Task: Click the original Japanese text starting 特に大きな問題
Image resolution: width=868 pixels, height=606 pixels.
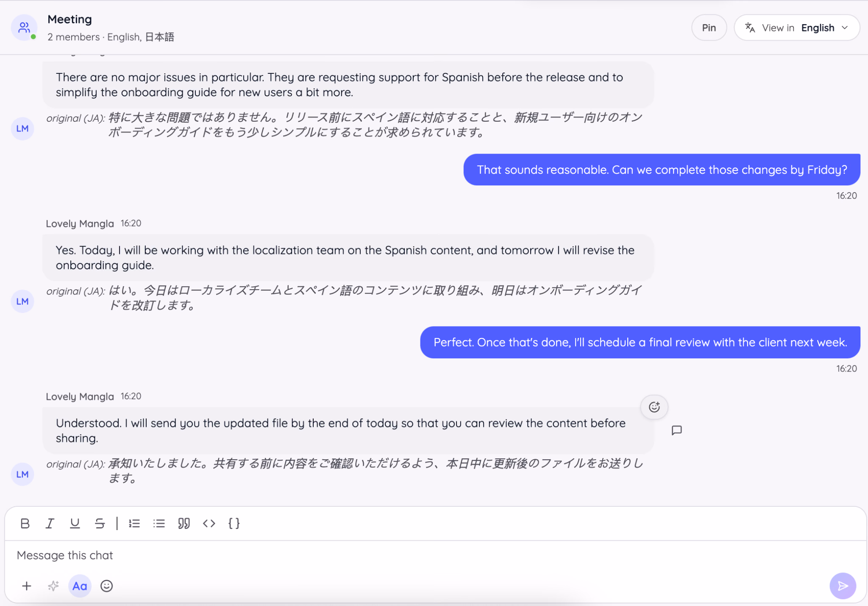Action: point(375,125)
